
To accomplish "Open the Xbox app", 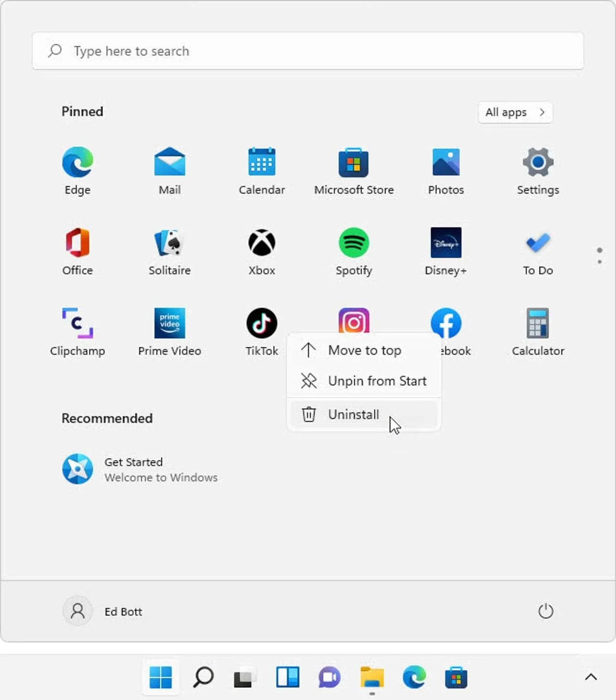I will click(261, 250).
